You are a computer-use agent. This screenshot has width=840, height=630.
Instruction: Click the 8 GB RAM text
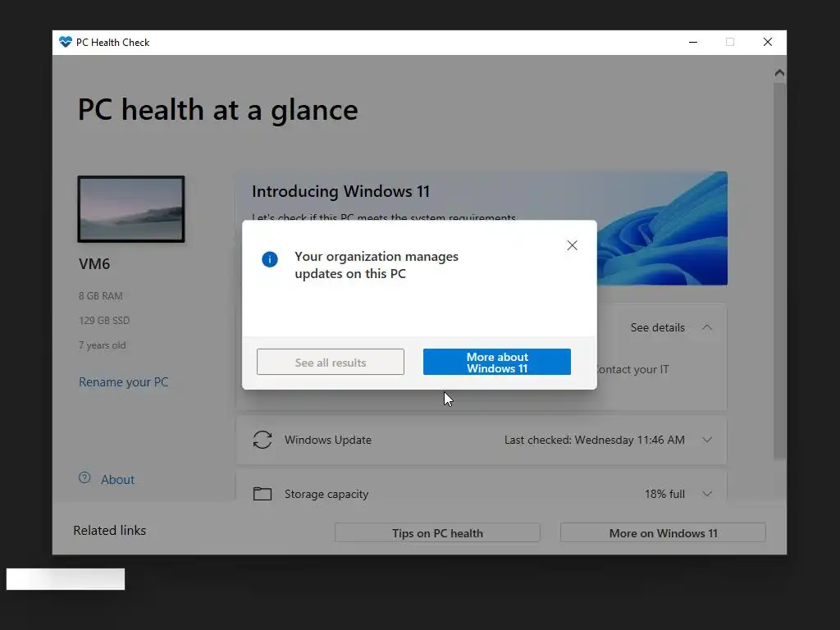tap(101, 295)
